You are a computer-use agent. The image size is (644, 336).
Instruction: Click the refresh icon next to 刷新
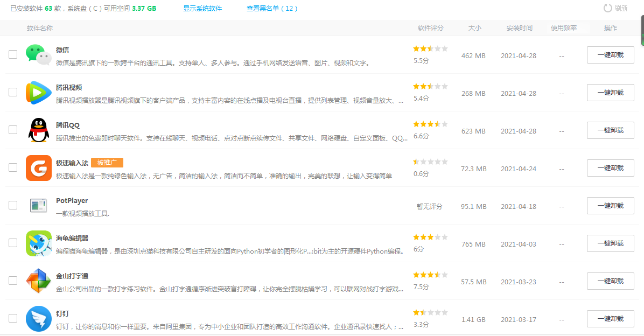click(607, 8)
